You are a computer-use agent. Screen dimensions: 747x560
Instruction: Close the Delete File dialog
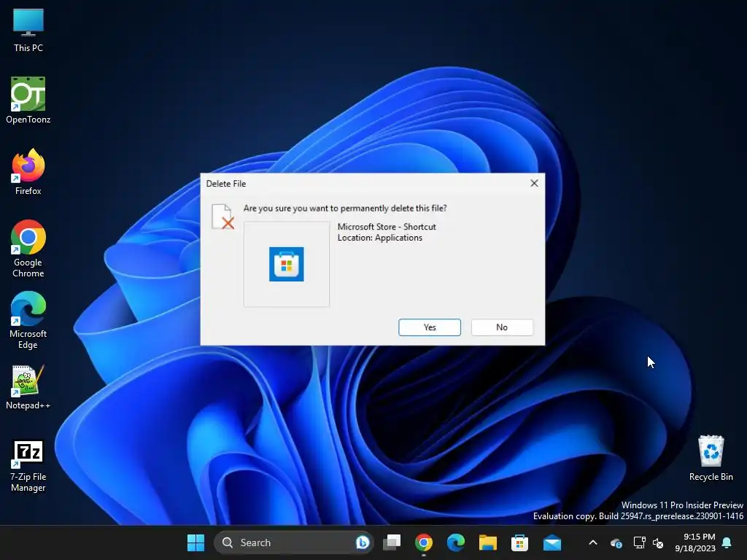(x=534, y=183)
